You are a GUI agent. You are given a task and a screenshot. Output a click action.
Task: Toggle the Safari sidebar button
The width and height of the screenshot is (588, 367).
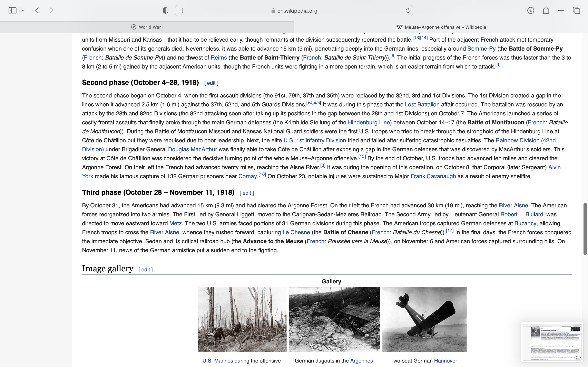point(12,10)
